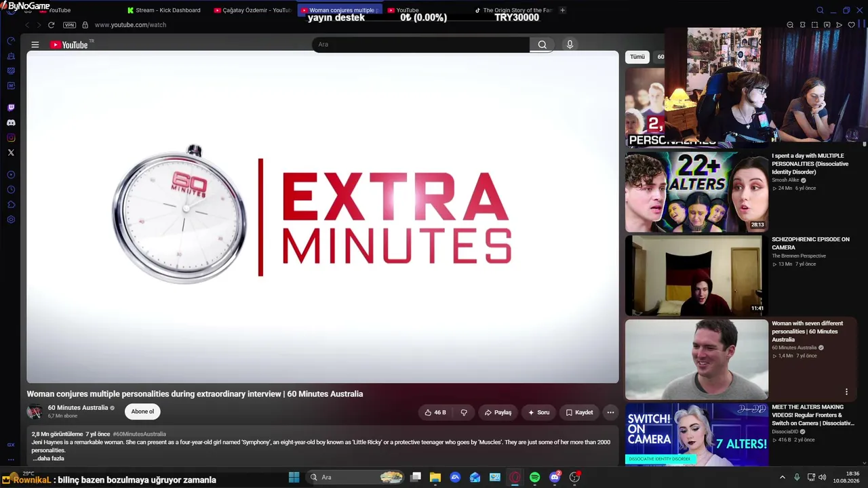Open the 60 Minutes Australia channel avatar
Screen dimensions: 868x488
tap(35, 411)
